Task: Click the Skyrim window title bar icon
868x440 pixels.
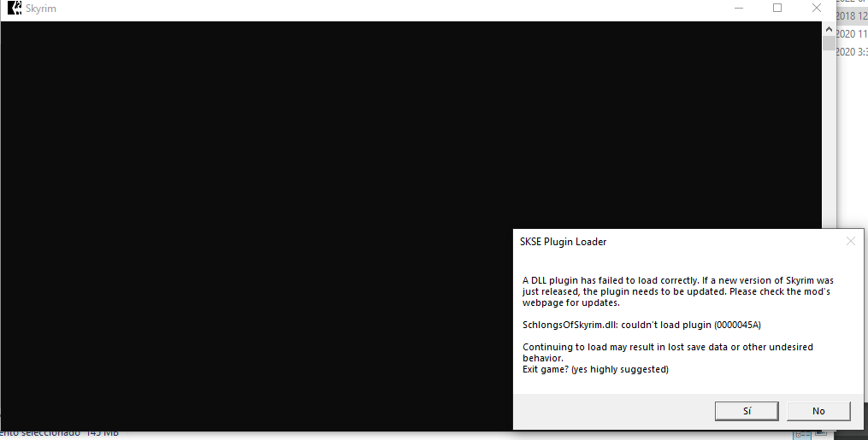Action: (x=15, y=9)
